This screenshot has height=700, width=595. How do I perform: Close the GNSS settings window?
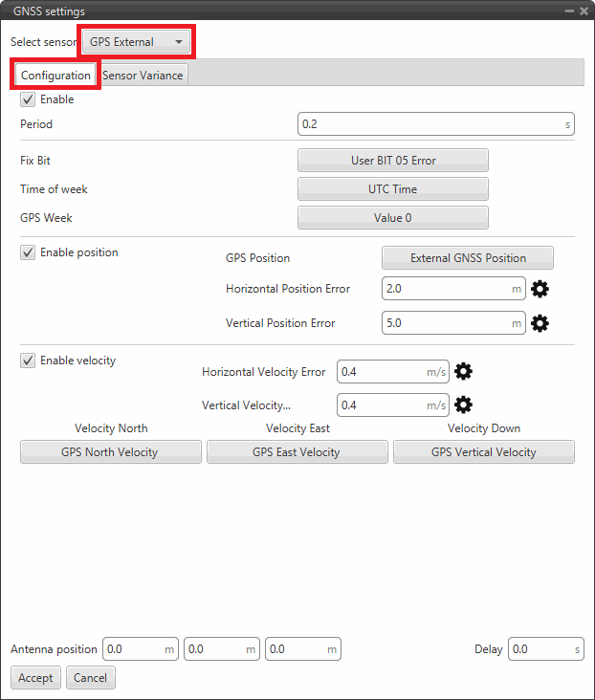584,11
